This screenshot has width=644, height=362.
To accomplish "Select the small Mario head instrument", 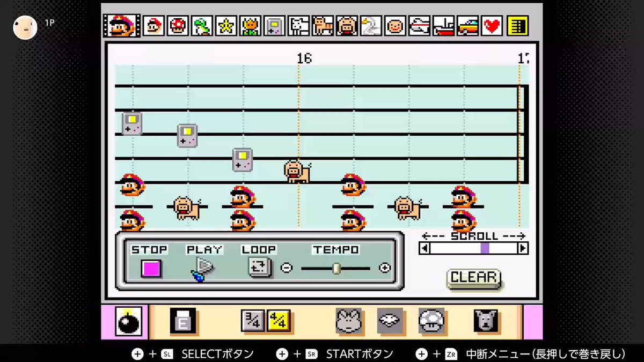I will 153,25.
